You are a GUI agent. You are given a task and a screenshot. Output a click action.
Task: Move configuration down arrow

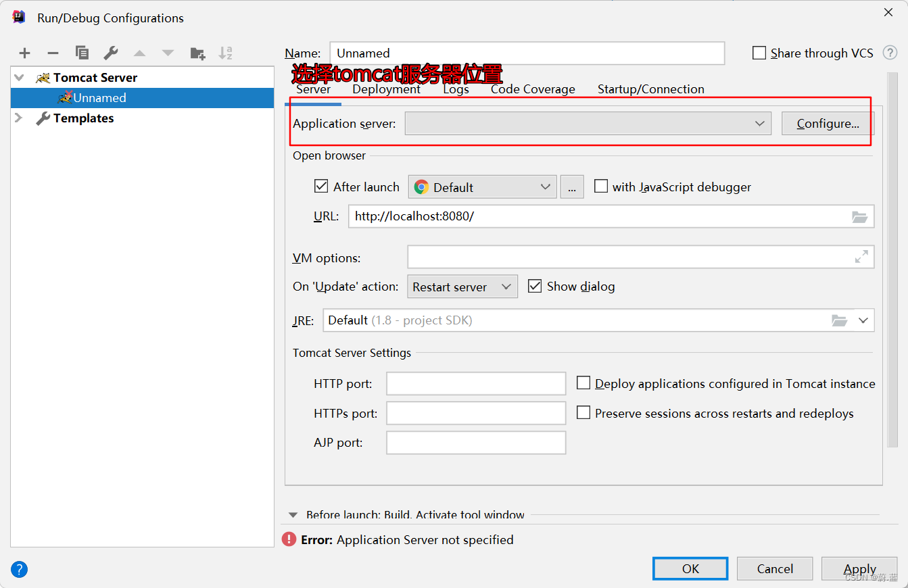(168, 53)
